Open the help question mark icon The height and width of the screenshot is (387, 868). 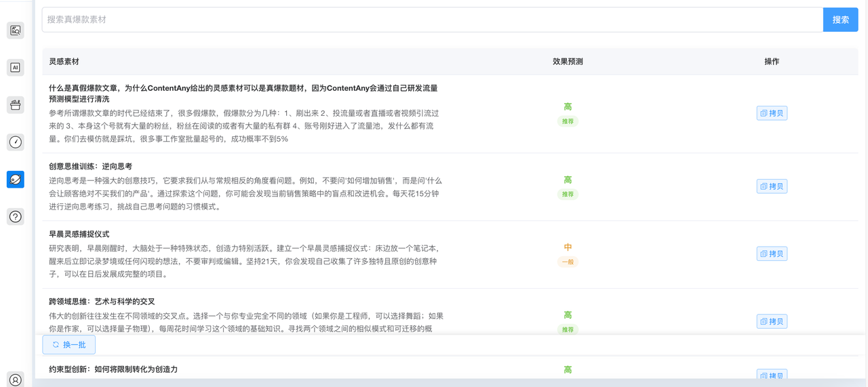[x=15, y=216]
